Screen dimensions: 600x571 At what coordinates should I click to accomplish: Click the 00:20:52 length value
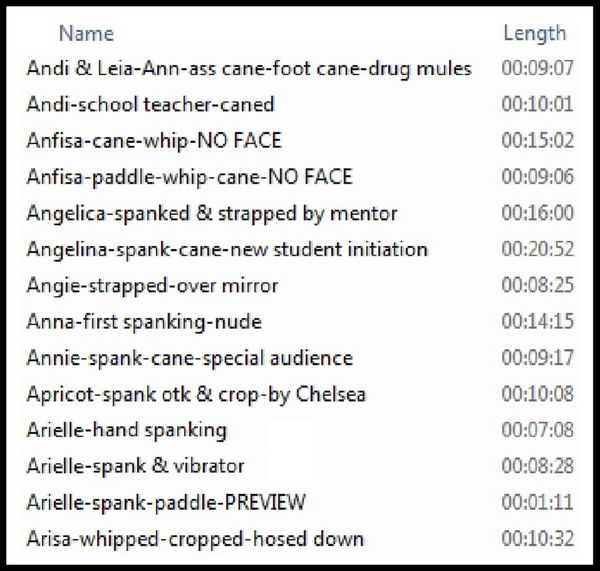[538, 249]
